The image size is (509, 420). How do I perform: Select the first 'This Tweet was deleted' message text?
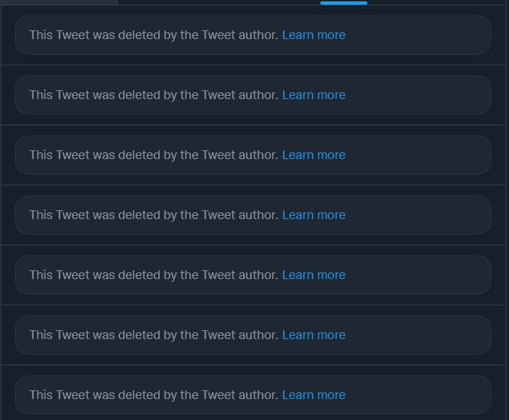tap(154, 35)
